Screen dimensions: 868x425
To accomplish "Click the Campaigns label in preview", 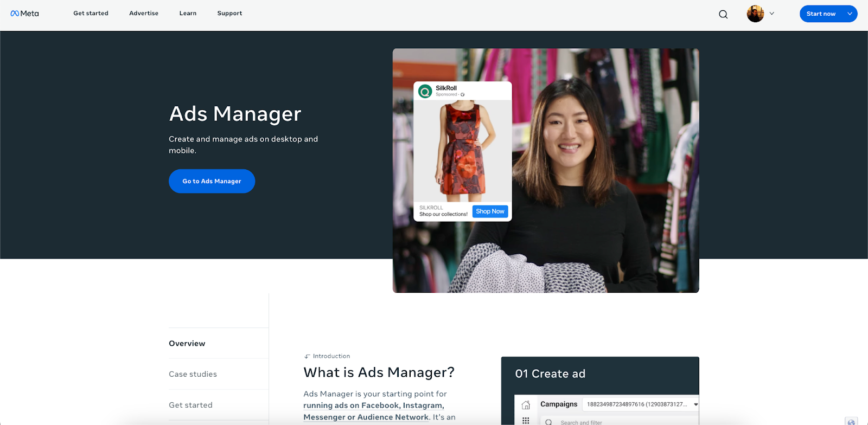I will [x=559, y=404].
